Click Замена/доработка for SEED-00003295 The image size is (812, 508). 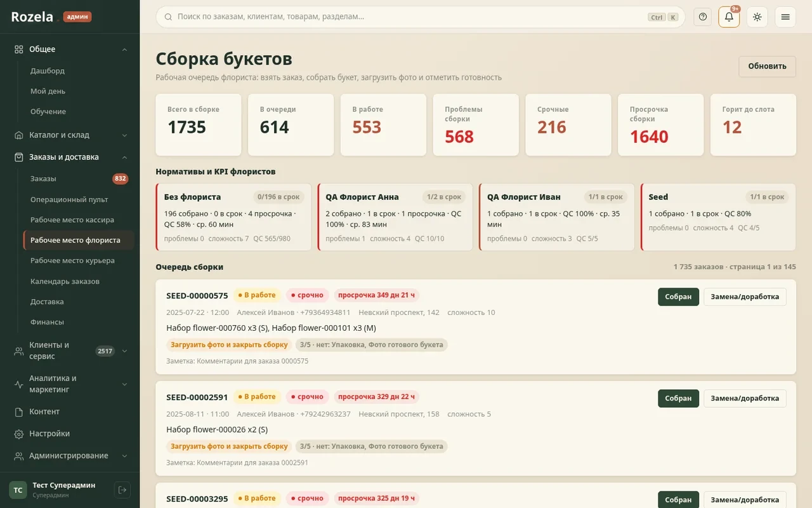pos(745,500)
